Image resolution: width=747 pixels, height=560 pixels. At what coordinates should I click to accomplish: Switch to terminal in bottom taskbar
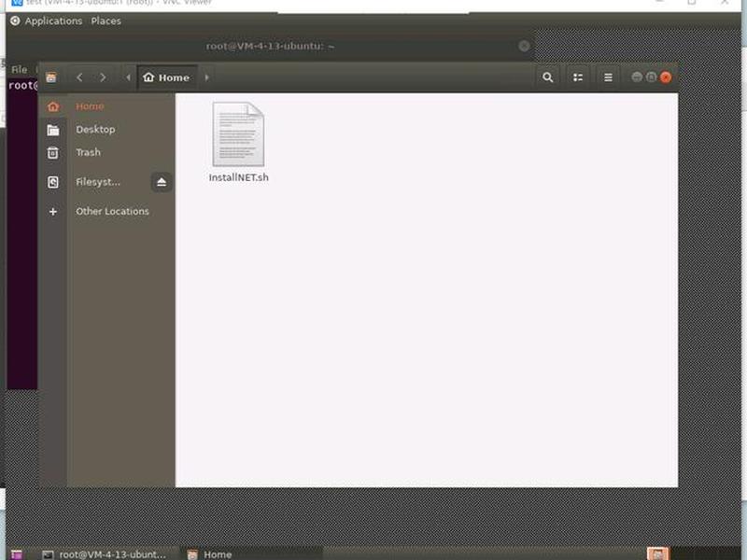coord(105,554)
